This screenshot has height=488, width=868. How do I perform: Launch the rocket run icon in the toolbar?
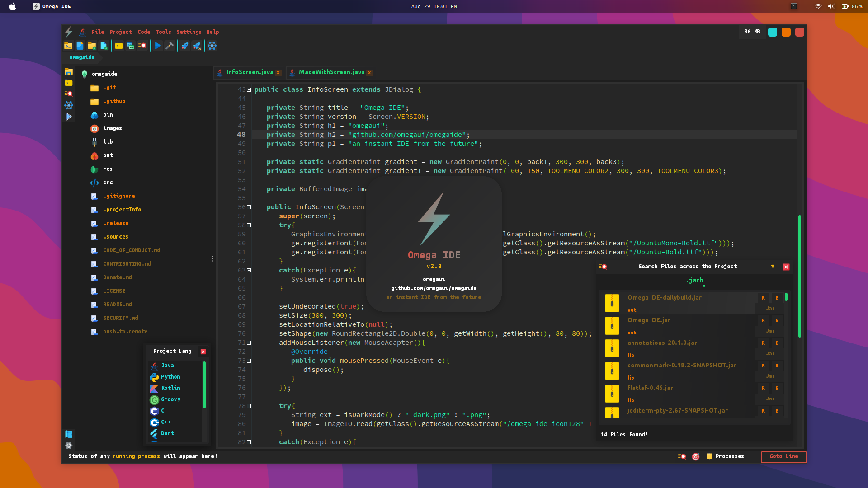pos(185,46)
